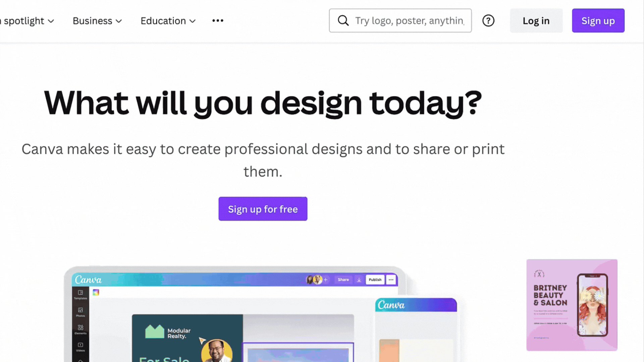Click the Sign up purple button top right

tap(598, 20)
